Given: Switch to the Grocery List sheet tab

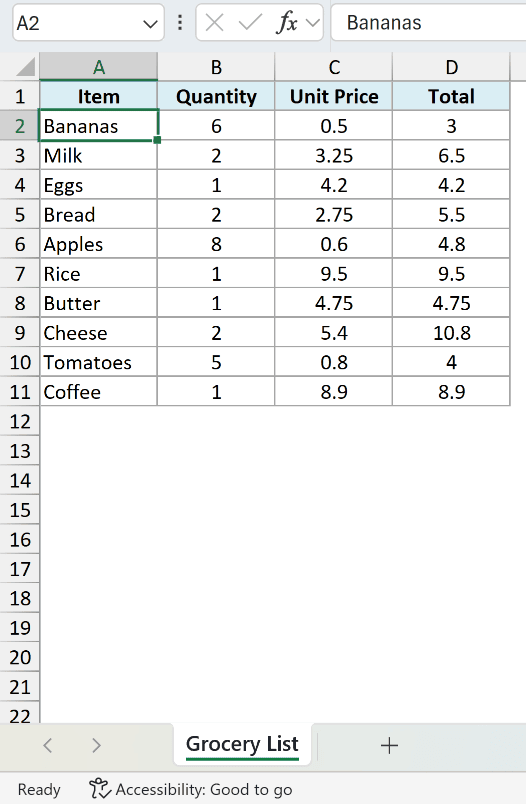Looking at the screenshot, I should 242,745.
